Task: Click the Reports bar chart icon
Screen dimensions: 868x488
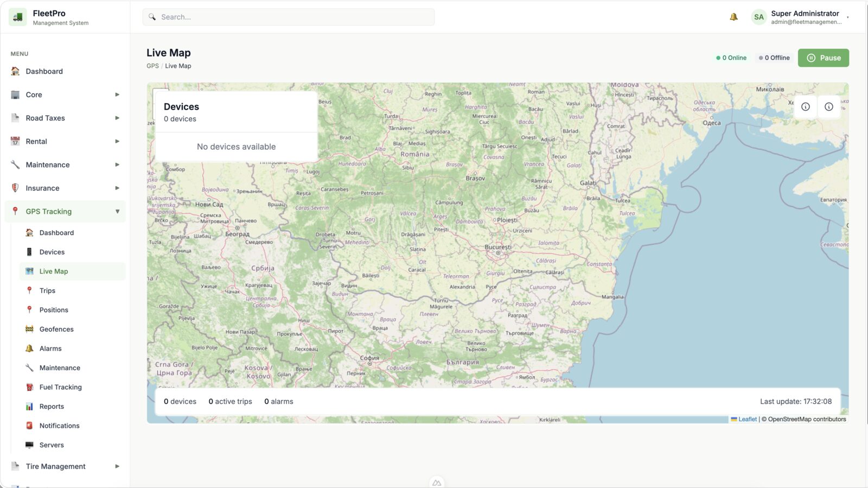Action: tap(29, 406)
